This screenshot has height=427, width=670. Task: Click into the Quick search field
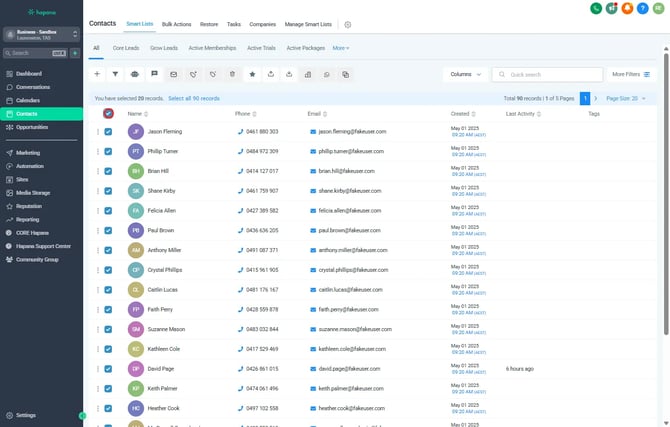[x=552, y=74]
